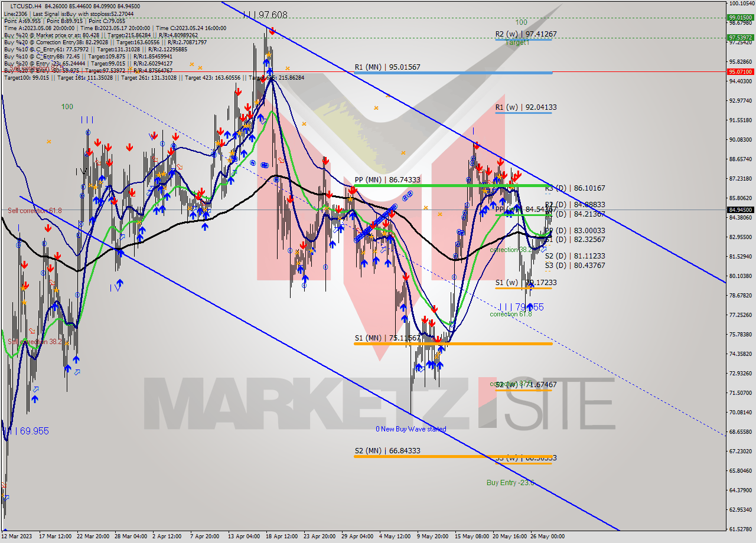Viewport: 756px width, 543px height.
Task: Click the Target1 label
Action: point(517,43)
